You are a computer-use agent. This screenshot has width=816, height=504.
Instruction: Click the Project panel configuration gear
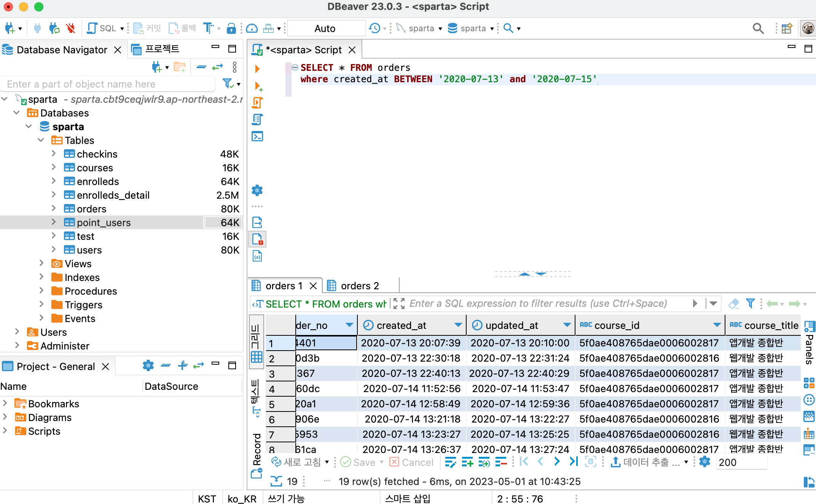coord(148,365)
